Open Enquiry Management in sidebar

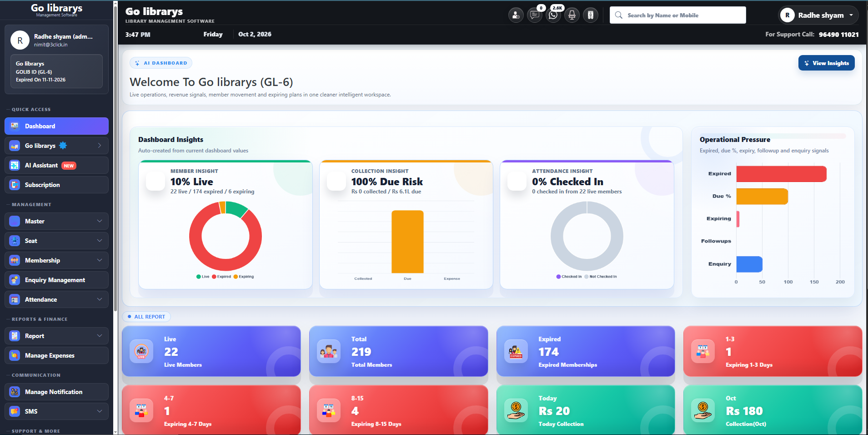coord(56,280)
